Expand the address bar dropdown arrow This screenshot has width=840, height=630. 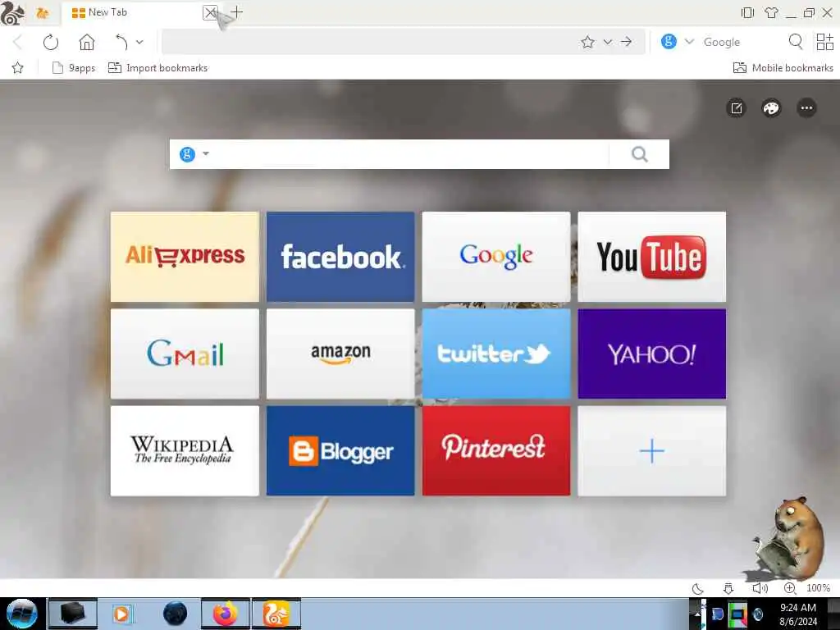608,42
